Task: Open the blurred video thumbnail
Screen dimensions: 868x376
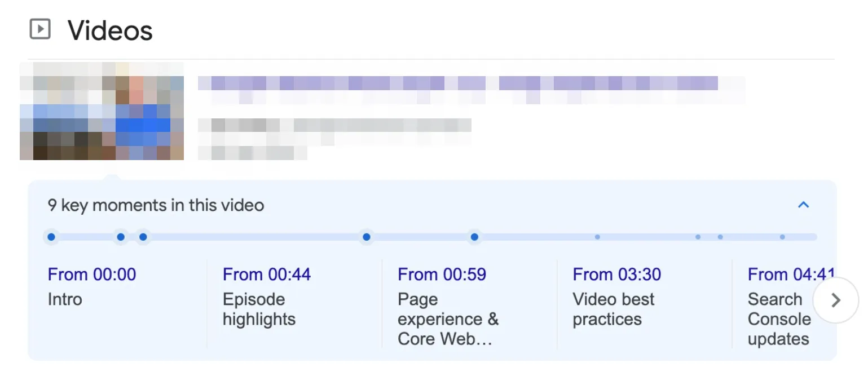Action: [102, 111]
